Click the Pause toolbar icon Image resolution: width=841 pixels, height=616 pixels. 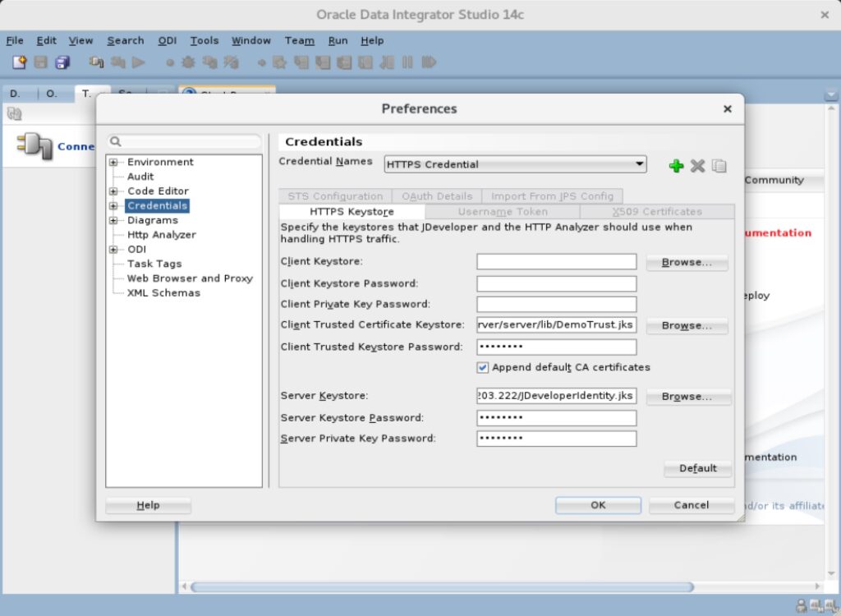tap(407, 62)
